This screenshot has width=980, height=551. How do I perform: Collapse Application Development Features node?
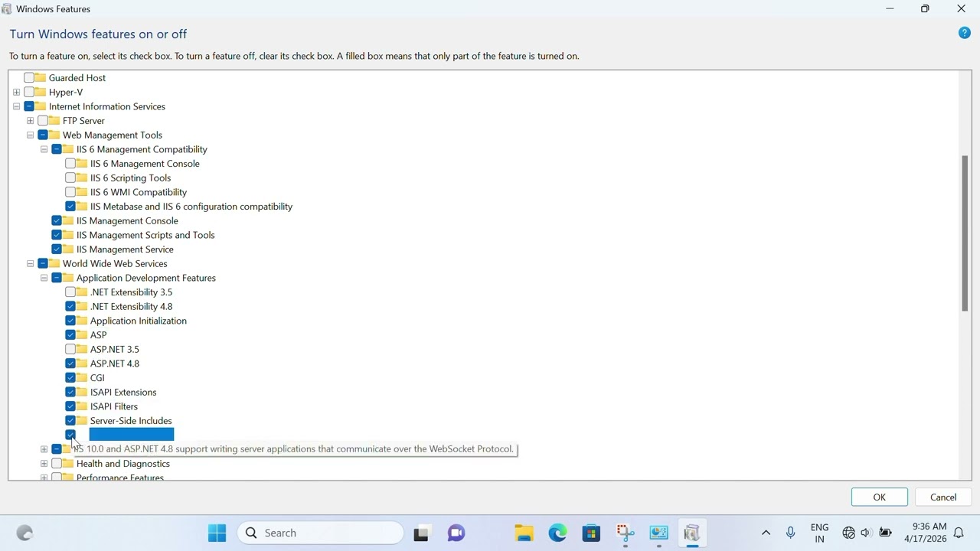[x=44, y=278]
